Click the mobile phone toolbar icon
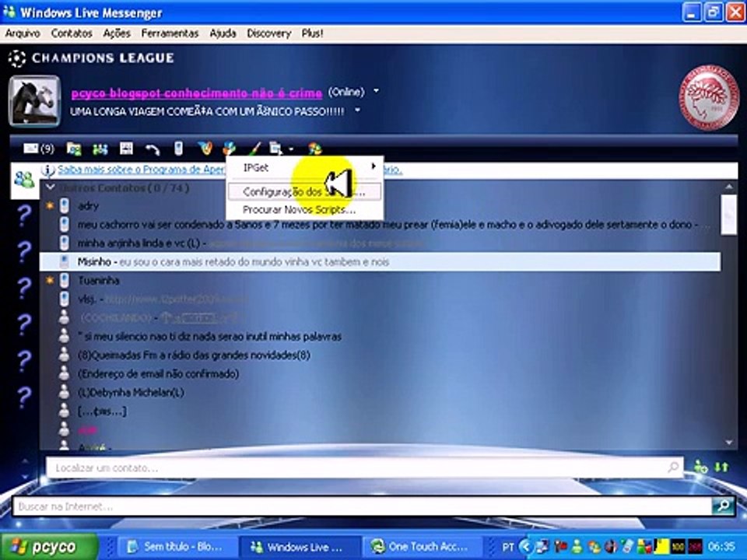The image size is (747, 560). pos(178,149)
